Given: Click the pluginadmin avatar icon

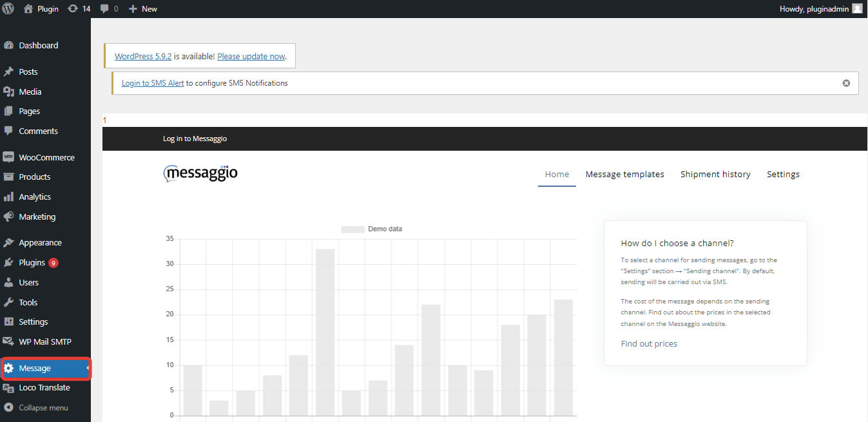Looking at the screenshot, I should (857, 8).
